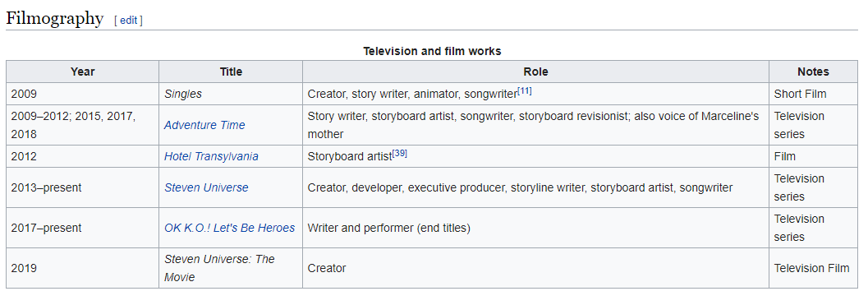The height and width of the screenshot is (305, 868).
Task: Click the Filmography section heading
Action: (x=55, y=19)
